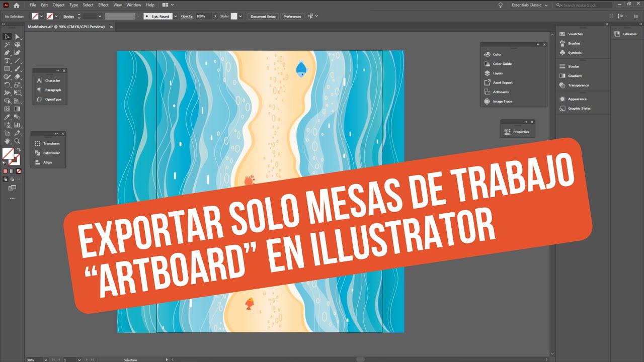The height and width of the screenshot is (362, 644).
Task: Click the Opacity value field
Action: pos(204,16)
